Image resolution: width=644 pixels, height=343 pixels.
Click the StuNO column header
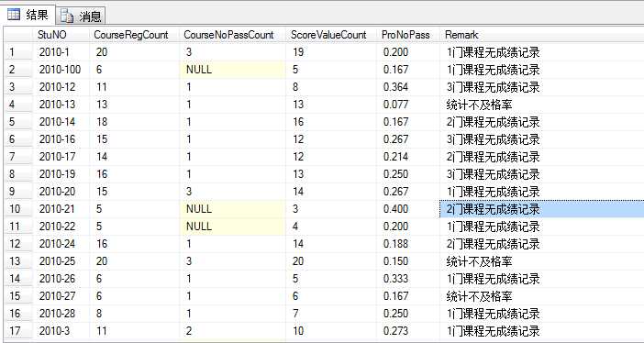(61, 35)
